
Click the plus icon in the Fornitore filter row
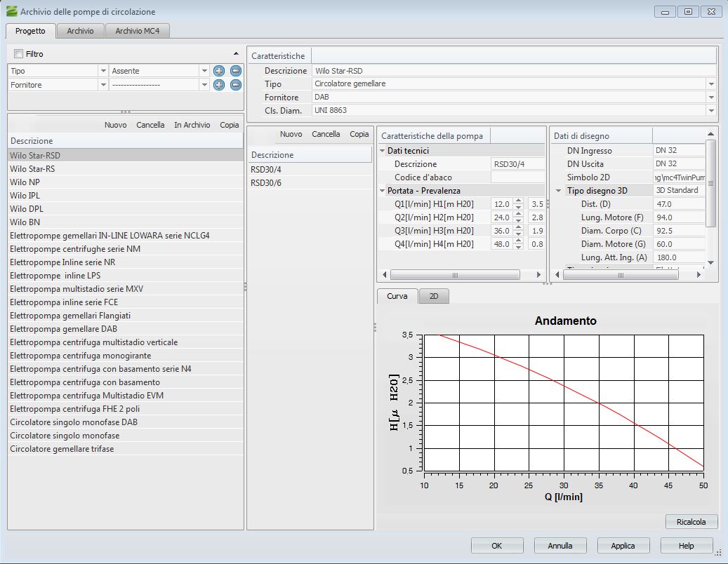(x=219, y=85)
